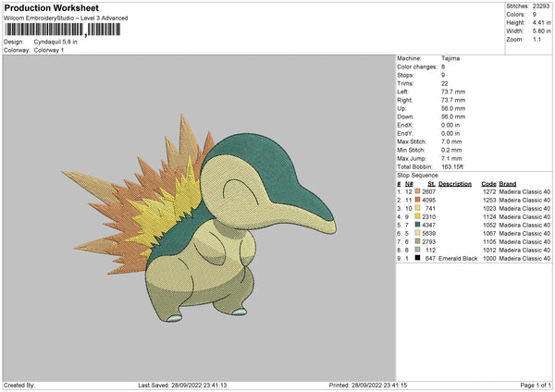Click the Left value '73.7 mm'

coord(453,92)
